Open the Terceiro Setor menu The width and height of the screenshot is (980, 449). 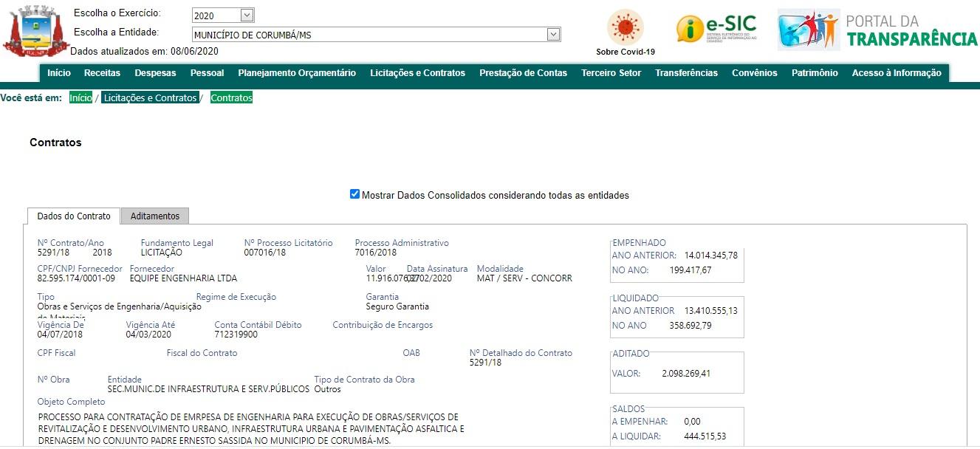(x=611, y=73)
